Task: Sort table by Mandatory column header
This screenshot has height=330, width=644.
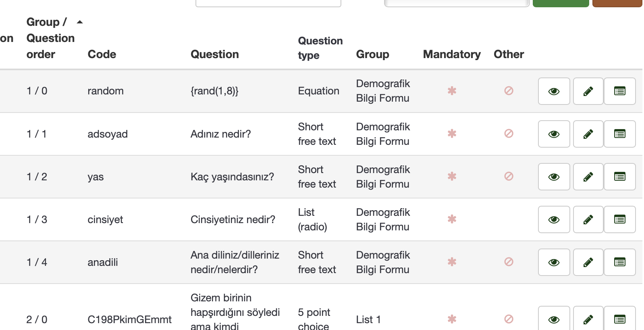Action: [451, 54]
